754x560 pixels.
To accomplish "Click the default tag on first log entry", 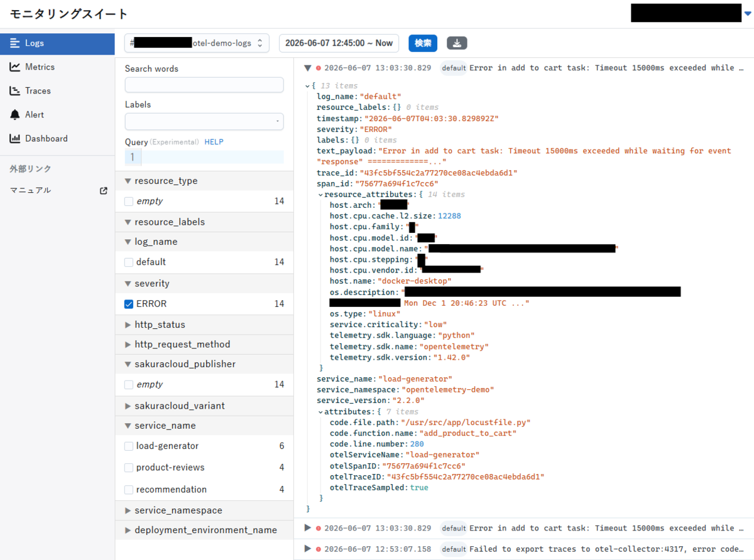I will pos(454,68).
